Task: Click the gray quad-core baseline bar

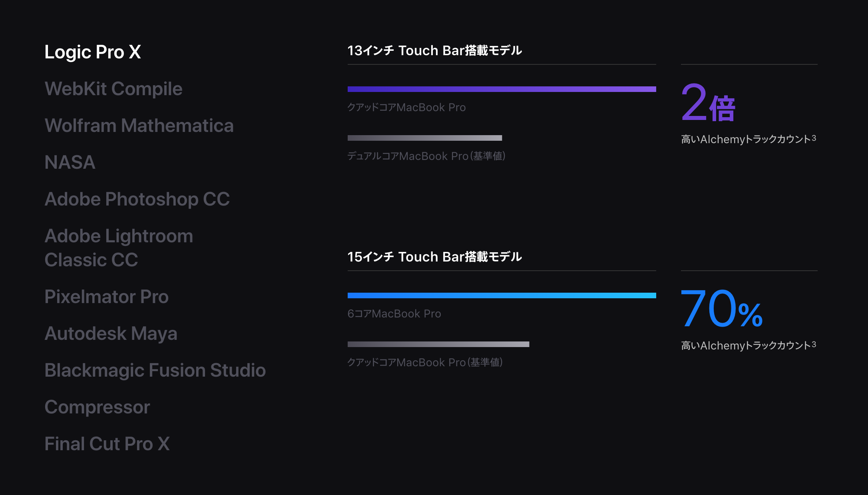Action: 438,344
